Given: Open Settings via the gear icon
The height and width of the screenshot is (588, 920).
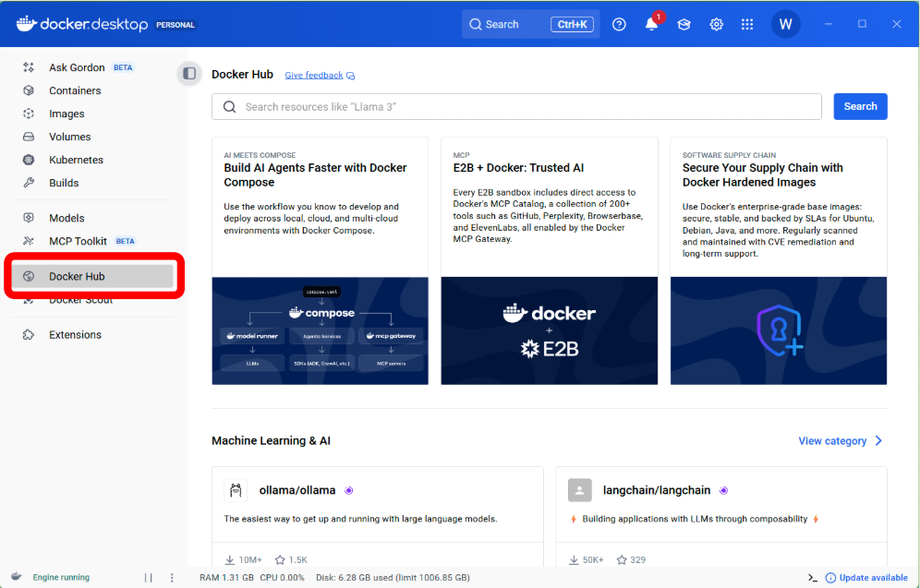Looking at the screenshot, I should (716, 25).
